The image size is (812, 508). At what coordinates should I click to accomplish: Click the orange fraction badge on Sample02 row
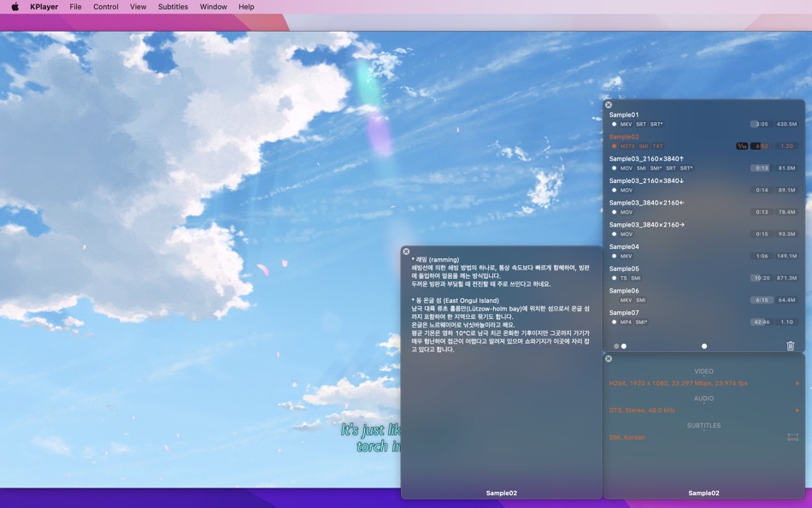[x=742, y=146]
